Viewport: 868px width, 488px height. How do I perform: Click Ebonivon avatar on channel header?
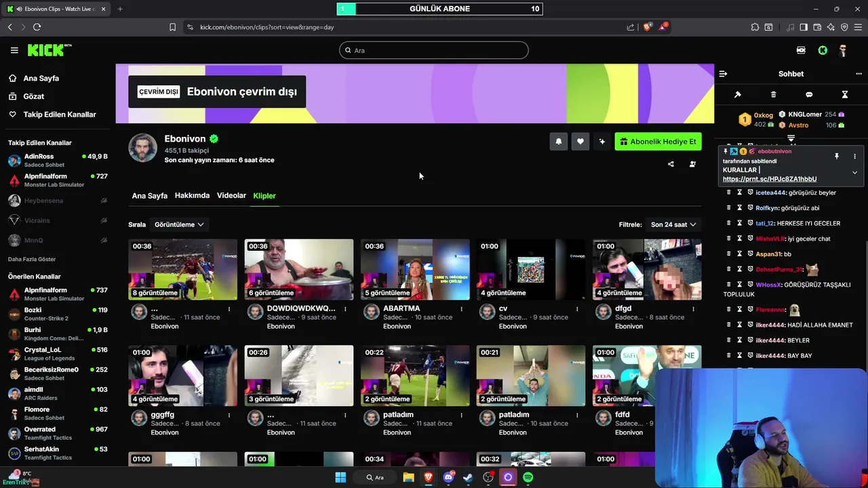tap(143, 148)
